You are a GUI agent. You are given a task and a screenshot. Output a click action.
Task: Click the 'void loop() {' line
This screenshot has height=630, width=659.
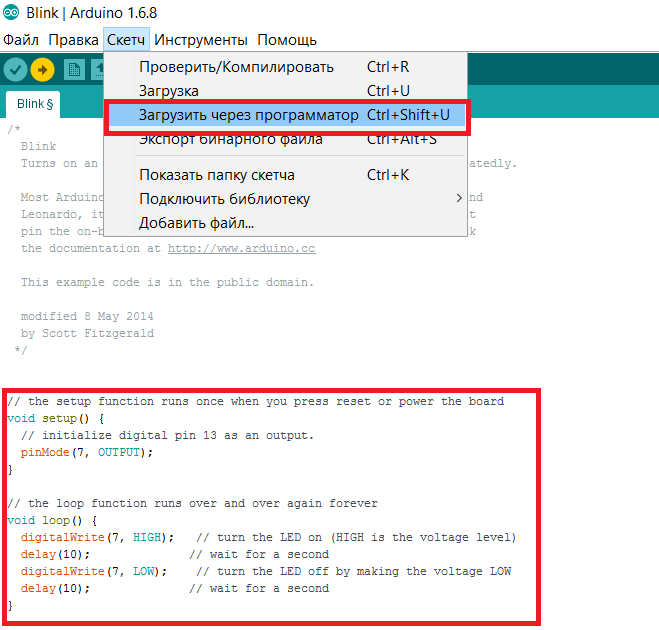(x=52, y=521)
